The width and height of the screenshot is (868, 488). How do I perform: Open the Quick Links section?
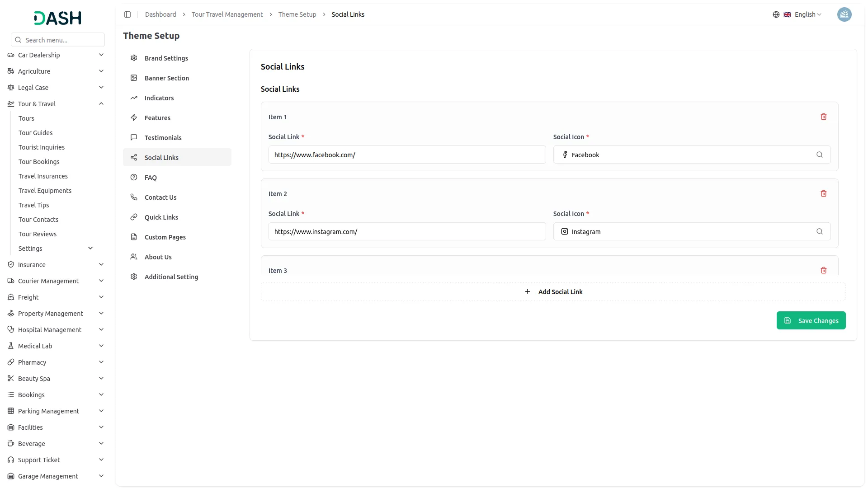tap(177, 217)
